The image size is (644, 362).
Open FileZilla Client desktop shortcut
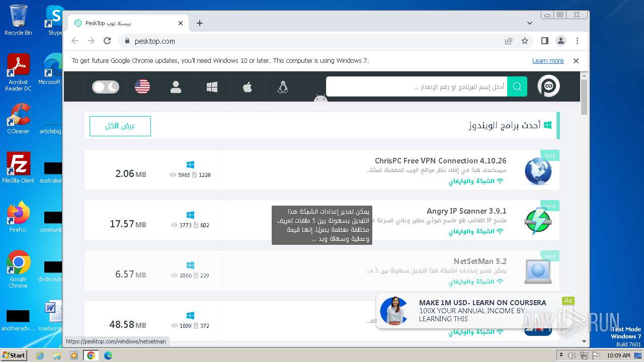click(x=18, y=168)
